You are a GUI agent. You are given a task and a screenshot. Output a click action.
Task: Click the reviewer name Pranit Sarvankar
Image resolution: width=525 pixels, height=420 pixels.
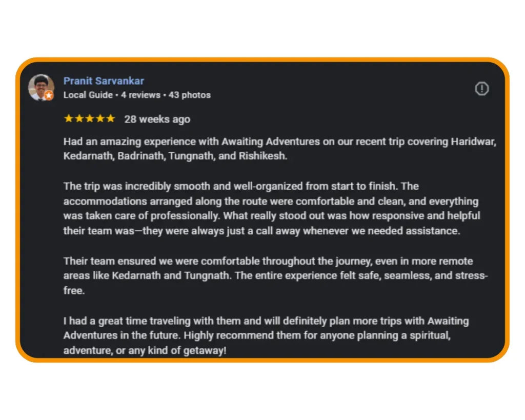click(104, 81)
